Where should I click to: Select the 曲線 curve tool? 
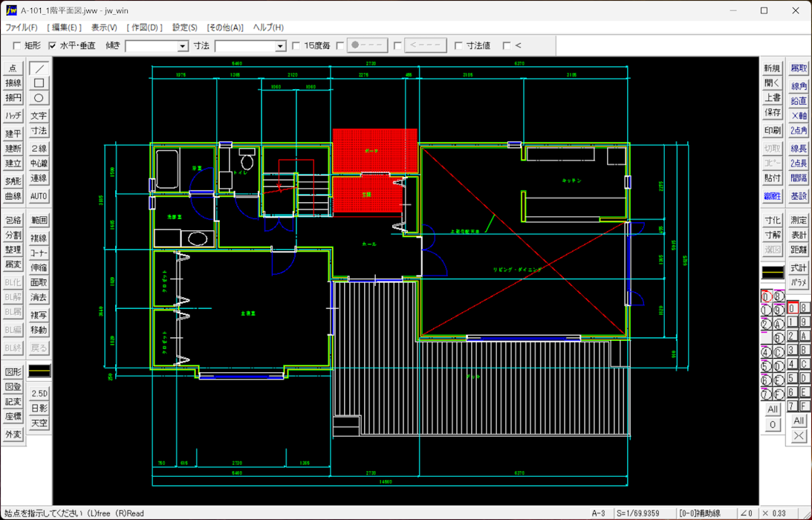(x=13, y=196)
